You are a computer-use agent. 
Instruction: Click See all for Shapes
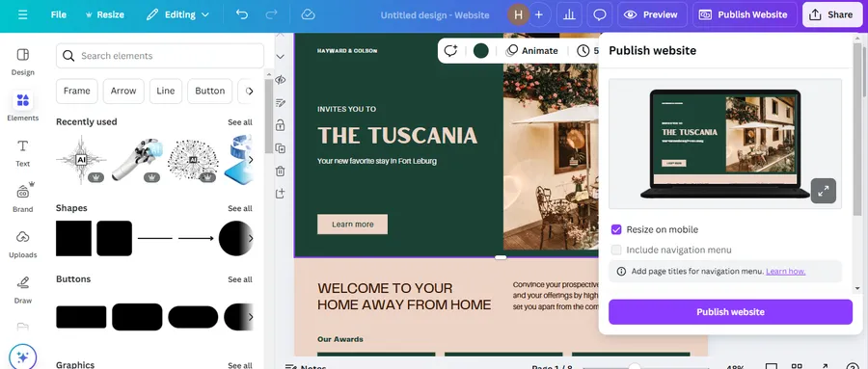240,208
